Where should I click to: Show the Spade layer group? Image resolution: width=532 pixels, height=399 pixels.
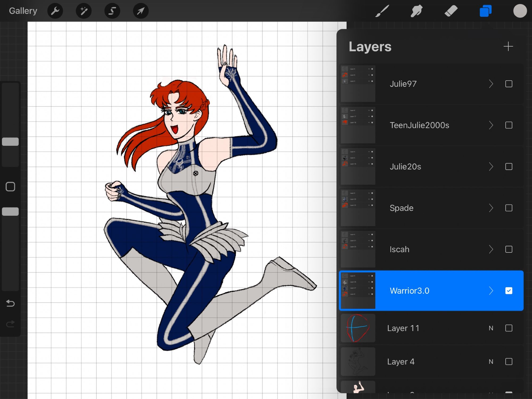509,208
